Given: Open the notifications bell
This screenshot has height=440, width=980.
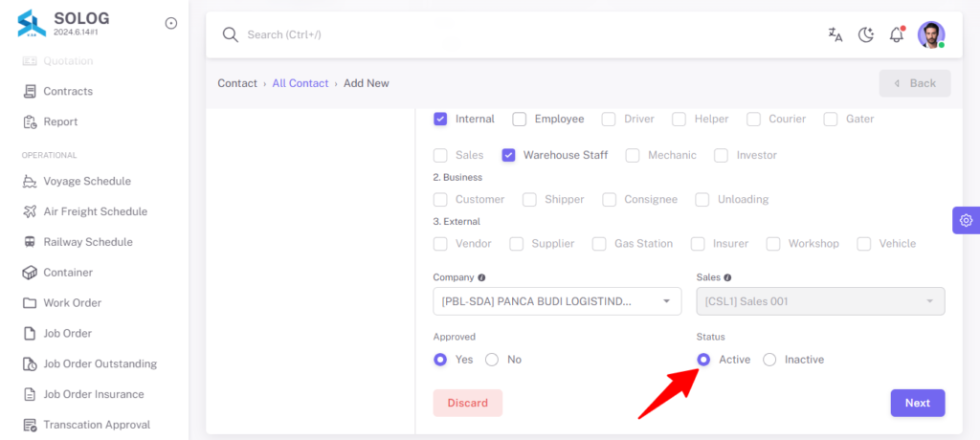Looking at the screenshot, I should coord(897,35).
